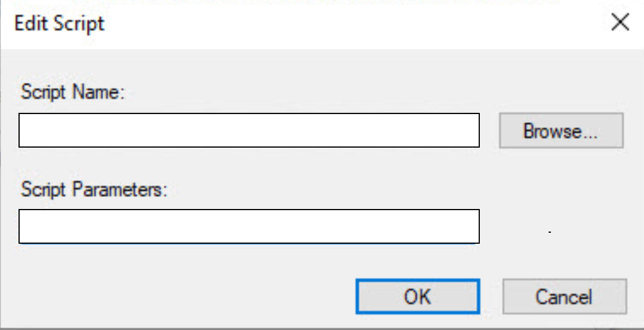
Task: Dismiss the dialog using the X icon
Action: tap(620, 23)
